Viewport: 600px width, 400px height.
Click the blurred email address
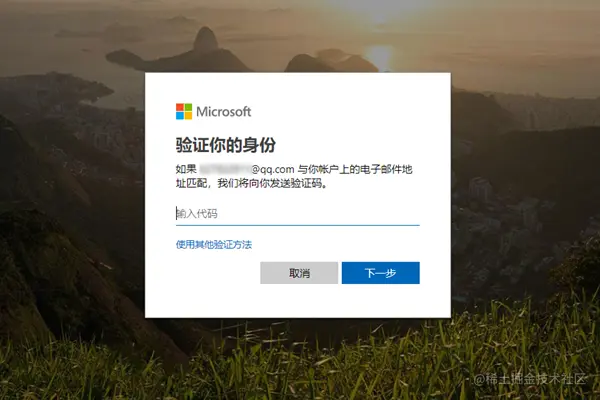click(x=225, y=169)
